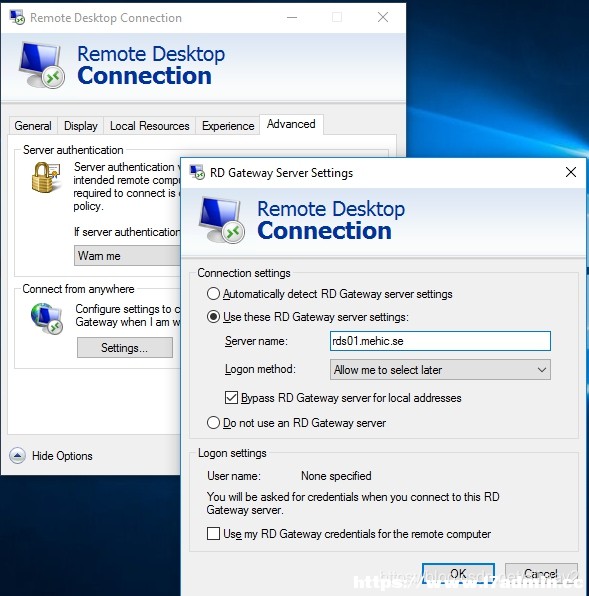Close the RD Gateway Server Settings dialog

[570, 172]
